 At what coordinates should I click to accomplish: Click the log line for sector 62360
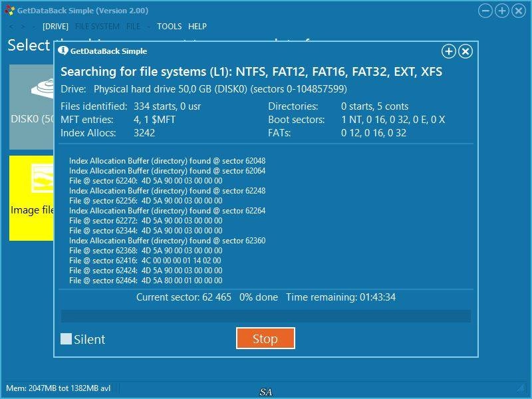point(168,241)
